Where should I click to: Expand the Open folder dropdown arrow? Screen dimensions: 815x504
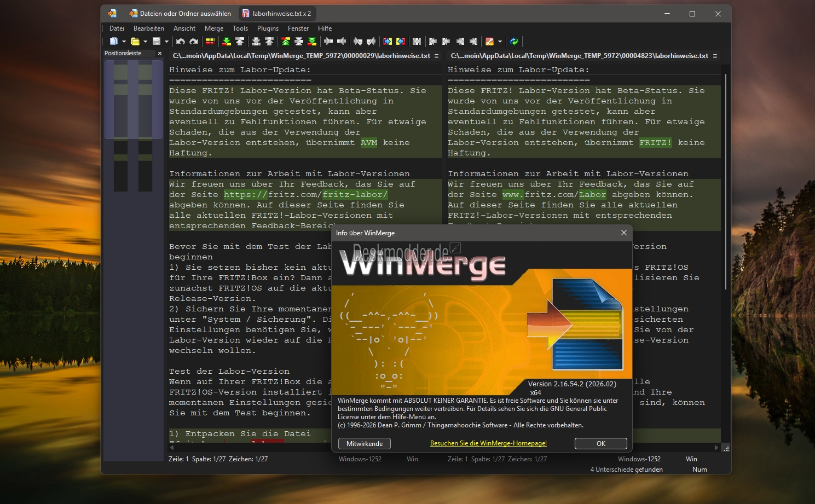click(x=145, y=42)
